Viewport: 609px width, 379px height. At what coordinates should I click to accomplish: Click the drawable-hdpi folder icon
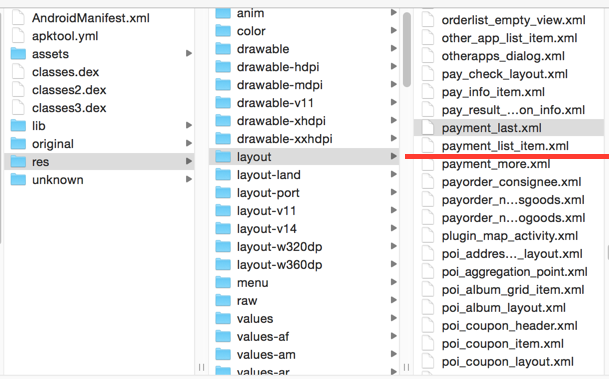pyautogui.click(x=223, y=67)
